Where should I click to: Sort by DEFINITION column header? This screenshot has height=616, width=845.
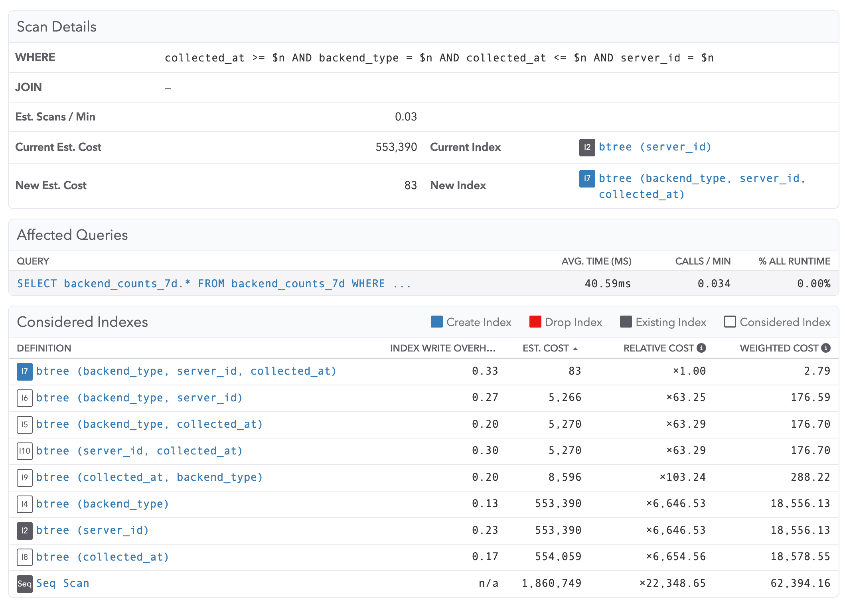click(44, 348)
